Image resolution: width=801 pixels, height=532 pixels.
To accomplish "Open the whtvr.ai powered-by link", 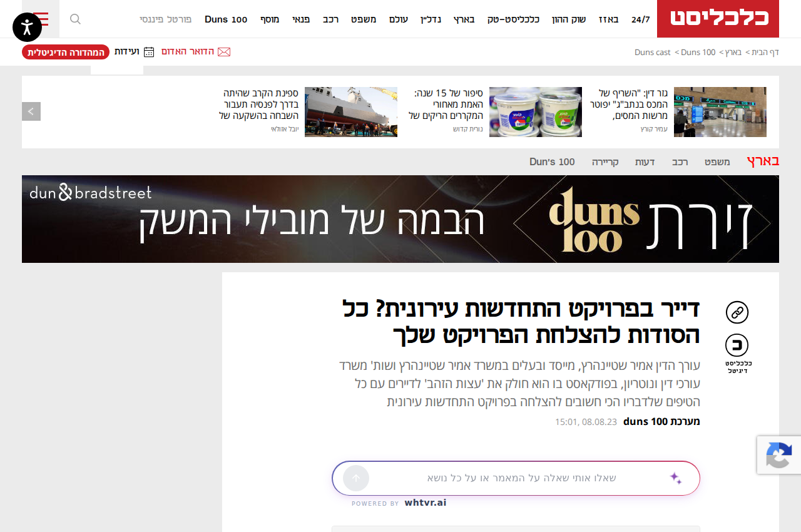I will [x=426, y=503].
